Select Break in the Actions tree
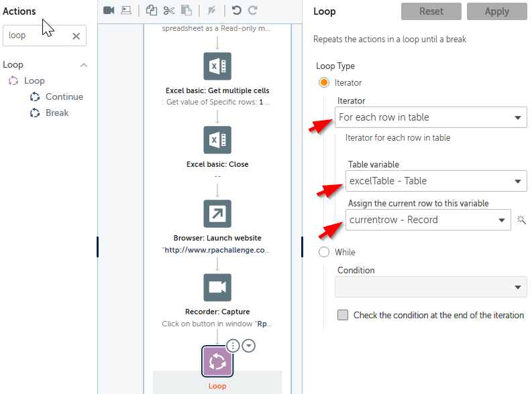The image size is (532, 394). tap(57, 113)
